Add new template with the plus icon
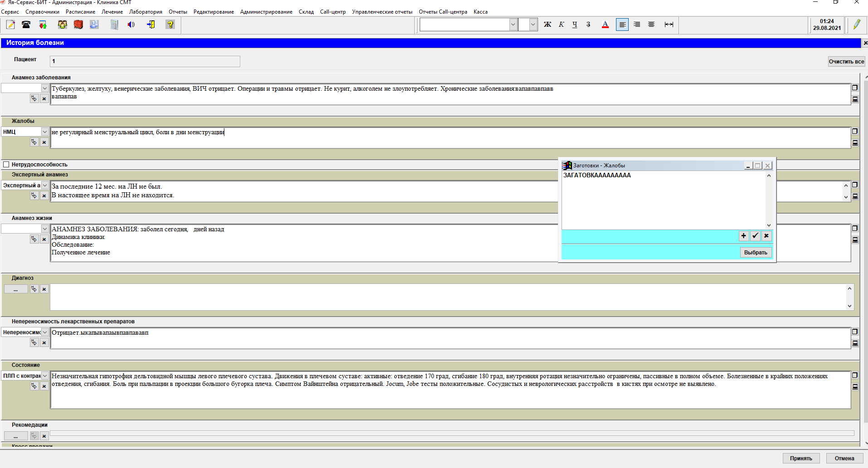The image size is (868, 468). point(743,236)
